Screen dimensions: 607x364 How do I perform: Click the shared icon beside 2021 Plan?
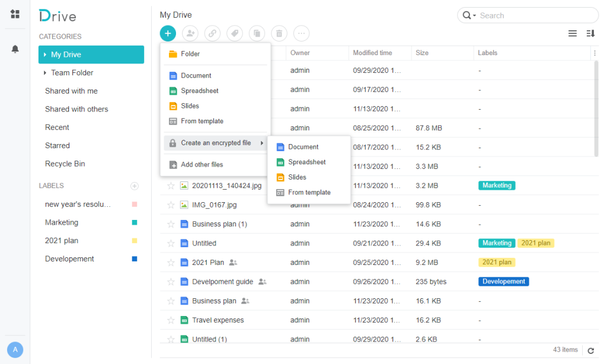click(233, 263)
